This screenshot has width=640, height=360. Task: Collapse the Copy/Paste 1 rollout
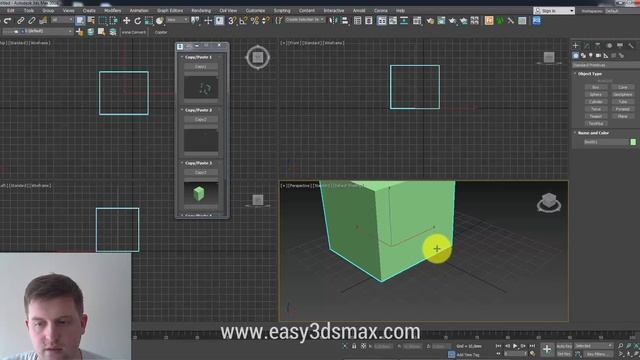[198, 57]
